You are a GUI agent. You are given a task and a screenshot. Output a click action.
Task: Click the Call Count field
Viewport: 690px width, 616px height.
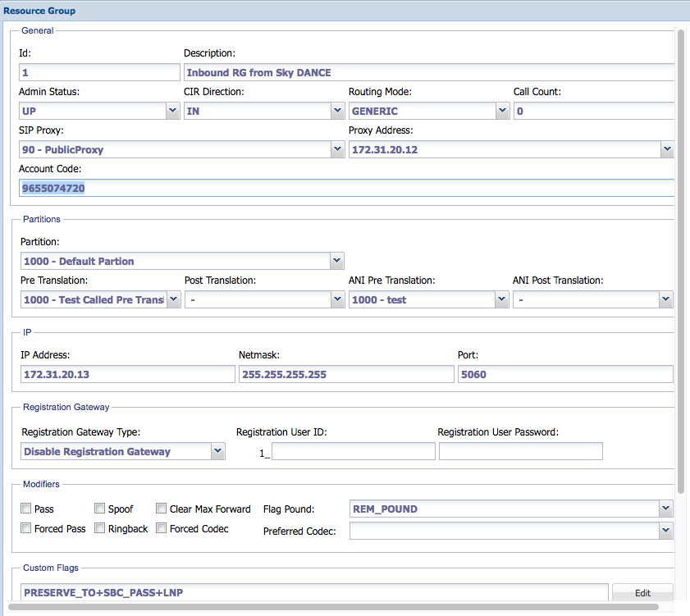[x=594, y=111]
